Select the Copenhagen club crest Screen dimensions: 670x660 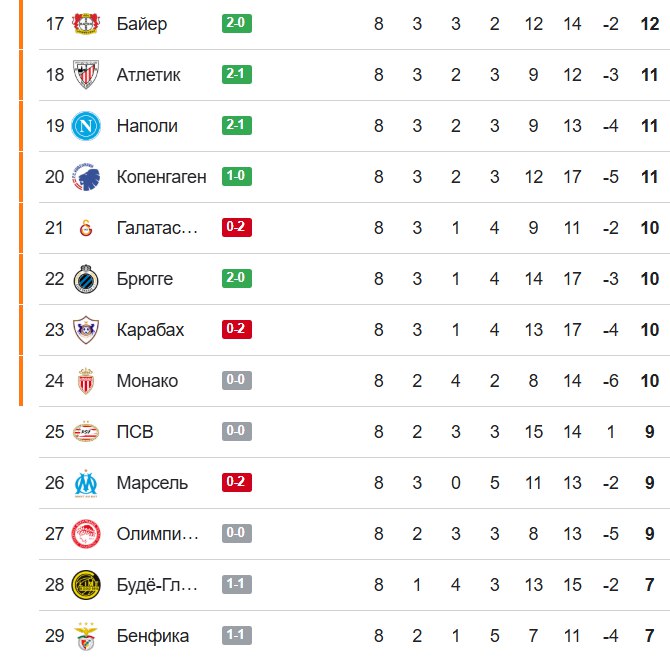tap(86, 177)
